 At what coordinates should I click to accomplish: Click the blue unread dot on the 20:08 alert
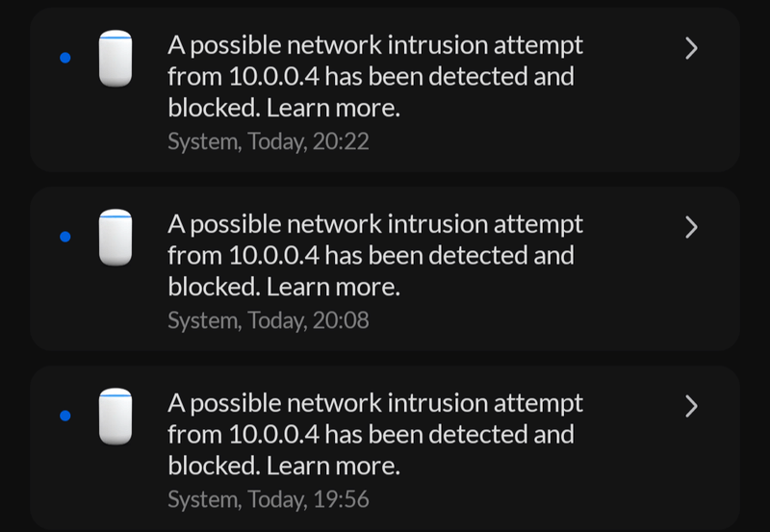tap(65, 237)
